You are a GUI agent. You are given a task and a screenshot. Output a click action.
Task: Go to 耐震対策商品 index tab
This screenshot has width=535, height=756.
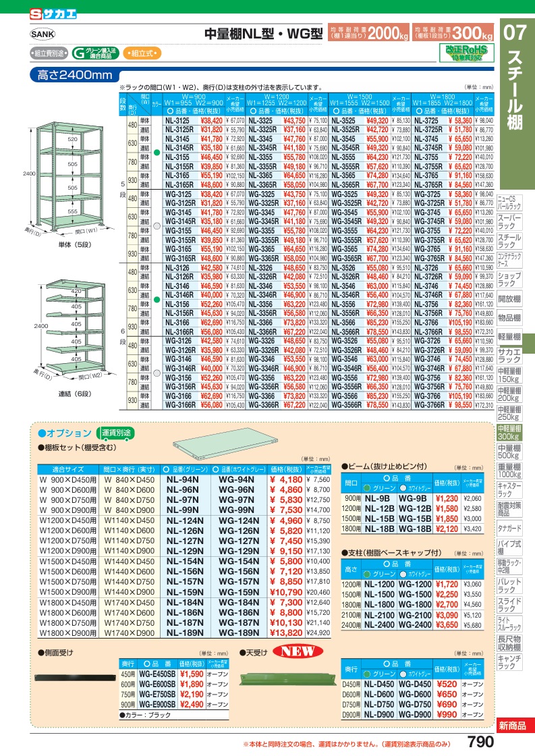coord(509,509)
